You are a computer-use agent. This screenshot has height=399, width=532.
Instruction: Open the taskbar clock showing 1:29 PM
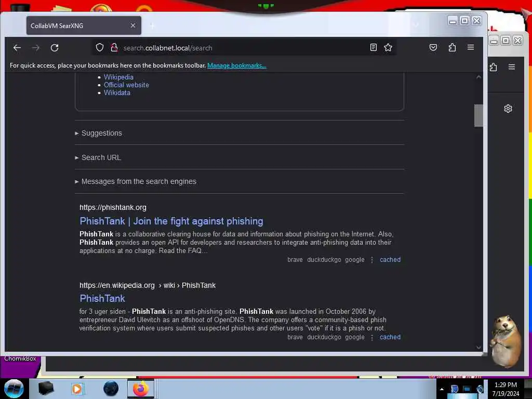click(506, 389)
